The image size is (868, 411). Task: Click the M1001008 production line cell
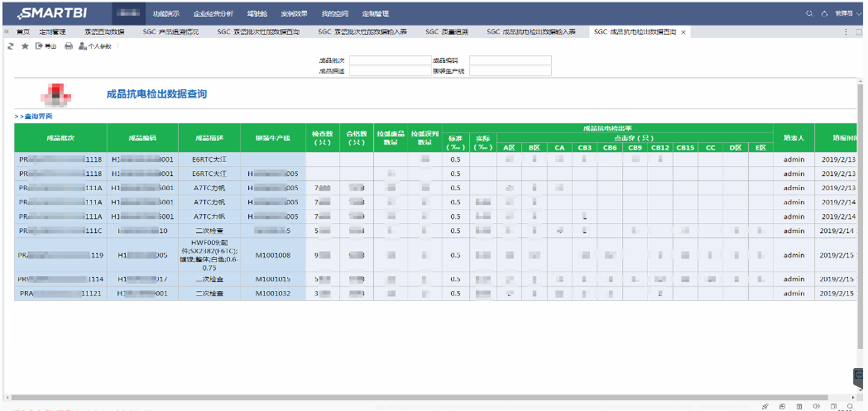pyautogui.click(x=273, y=255)
